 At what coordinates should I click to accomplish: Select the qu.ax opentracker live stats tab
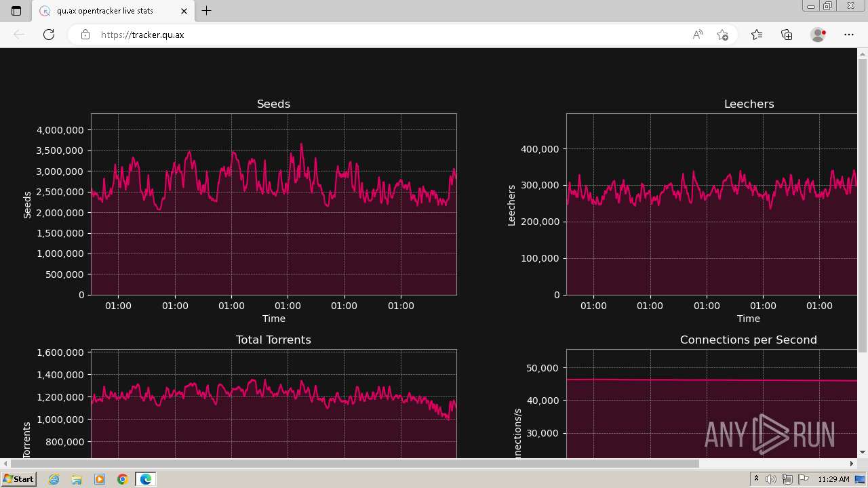click(114, 11)
